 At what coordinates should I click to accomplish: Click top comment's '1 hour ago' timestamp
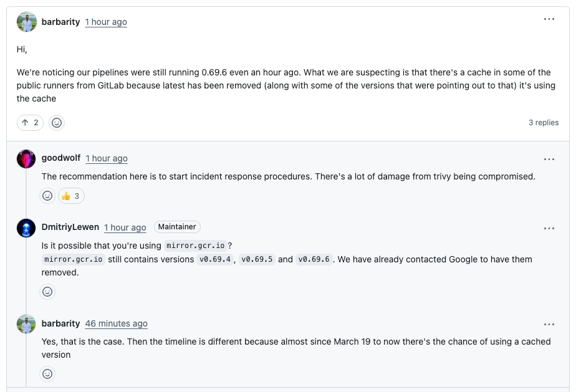[x=106, y=22]
